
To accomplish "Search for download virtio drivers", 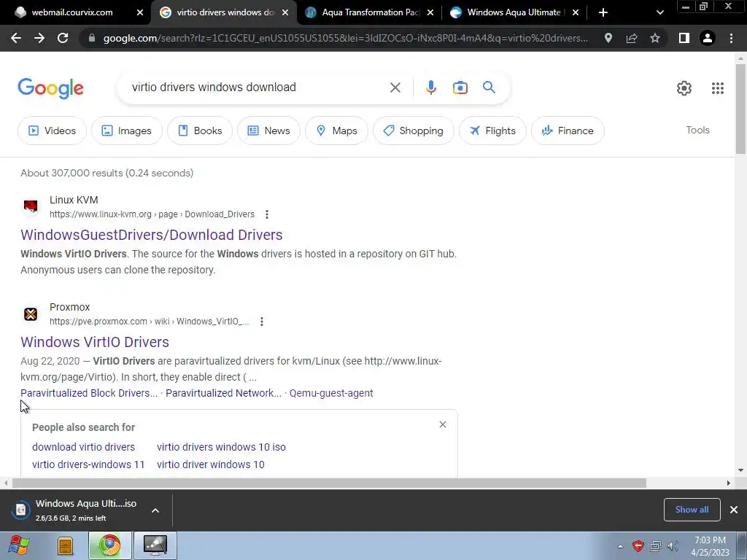I will tap(83, 447).
